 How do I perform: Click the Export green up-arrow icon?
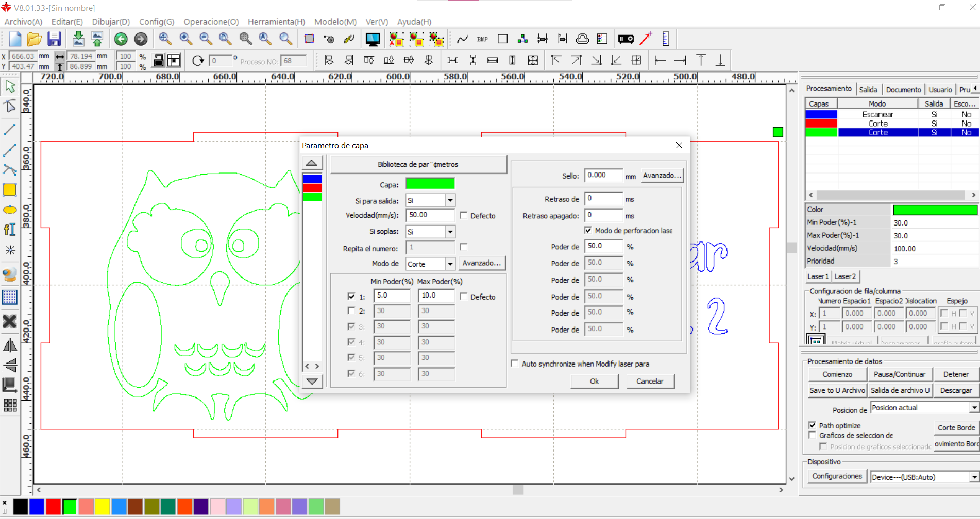97,39
